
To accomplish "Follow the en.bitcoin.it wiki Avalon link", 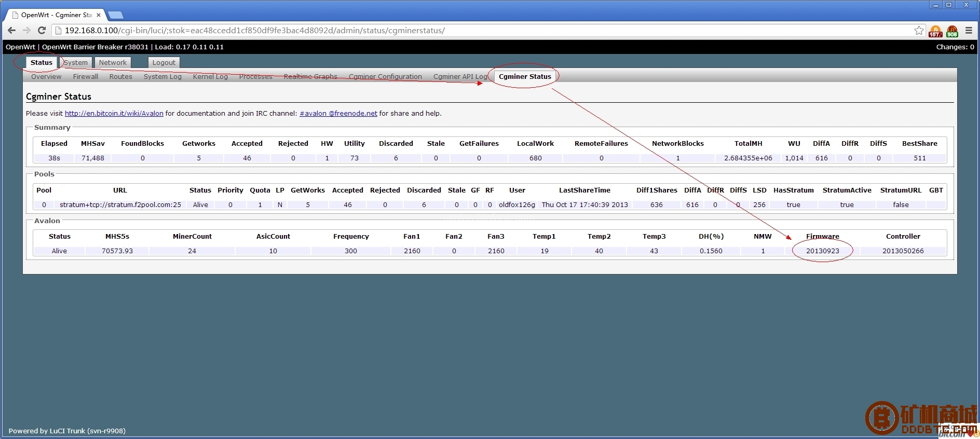I will pos(114,113).
